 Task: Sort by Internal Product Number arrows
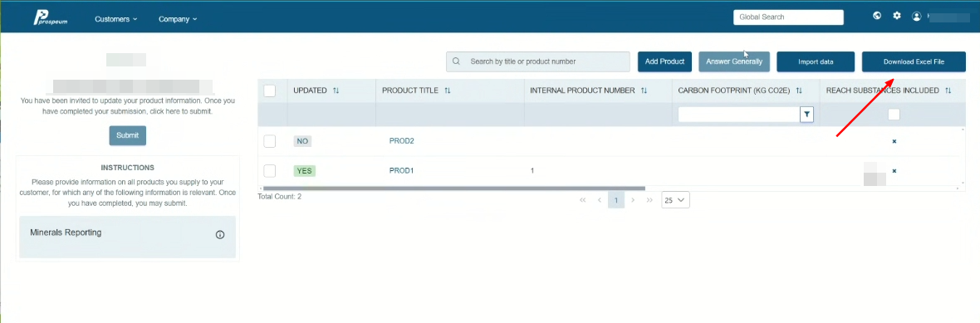coord(644,91)
